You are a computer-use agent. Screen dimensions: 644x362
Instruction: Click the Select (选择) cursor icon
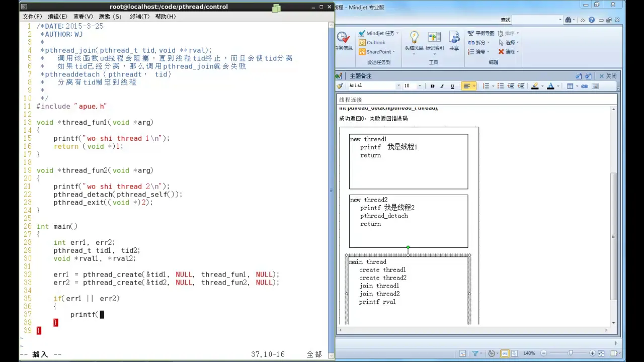point(501,42)
